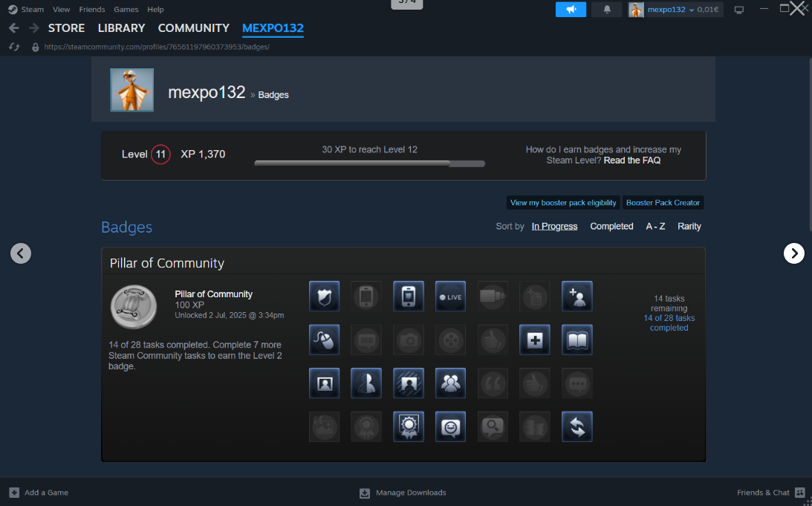Click the smiley emoticon chat task icon
Image resolution: width=812 pixels, height=506 pixels.
click(450, 426)
